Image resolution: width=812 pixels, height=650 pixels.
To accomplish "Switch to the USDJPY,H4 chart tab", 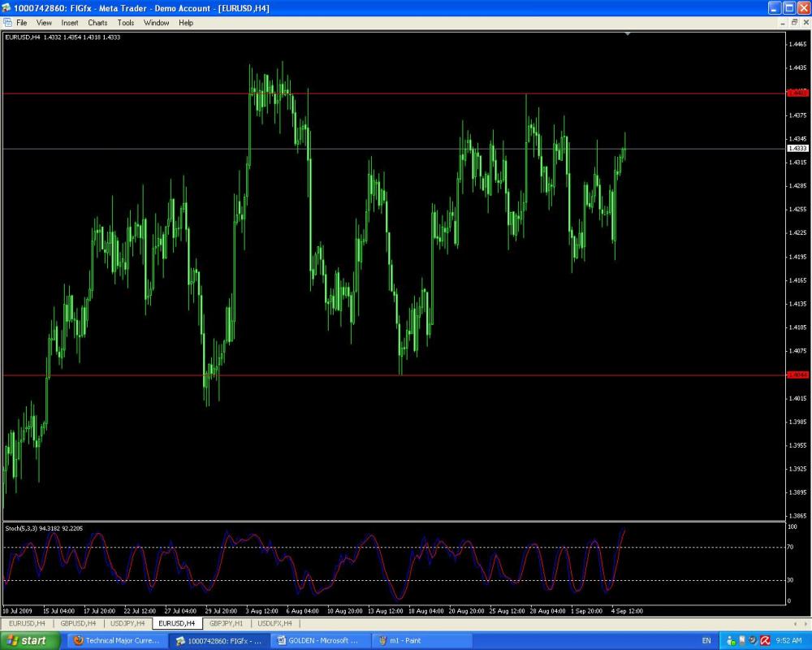I will [128, 623].
